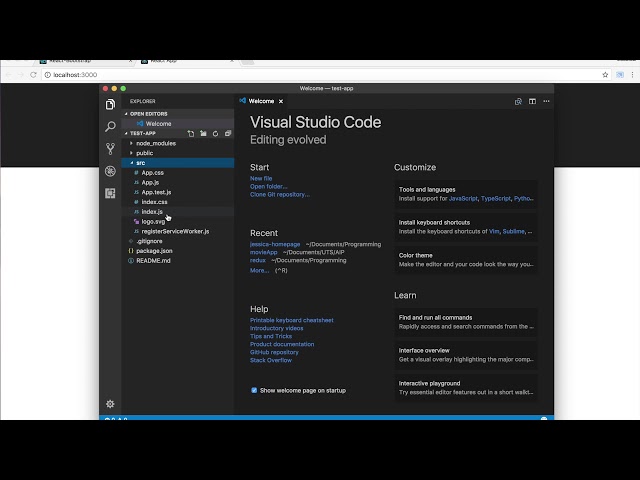Open Tips and Tricks link
Viewport: 640px width, 480px height.
coord(271,336)
